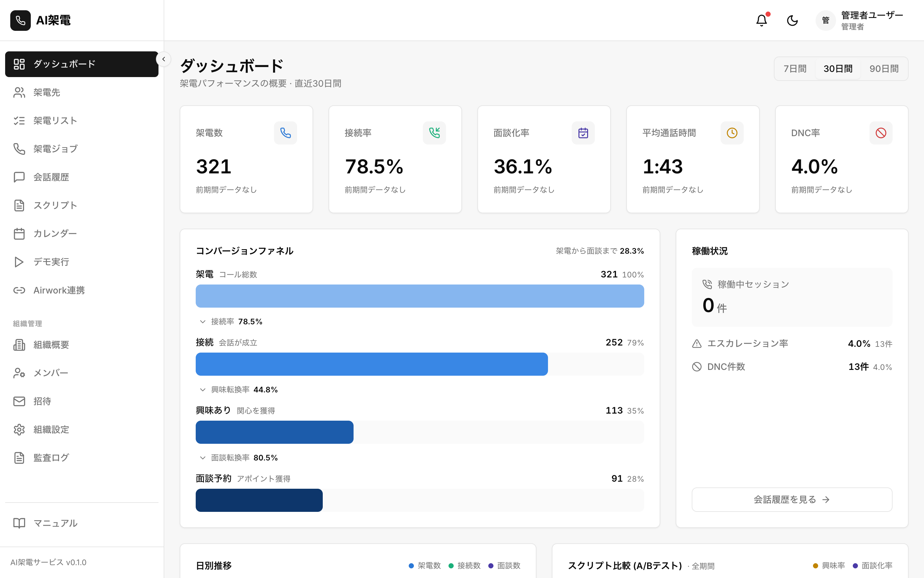Collapse the sidebar with the chevron button
924x578 pixels.
pyautogui.click(x=163, y=59)
